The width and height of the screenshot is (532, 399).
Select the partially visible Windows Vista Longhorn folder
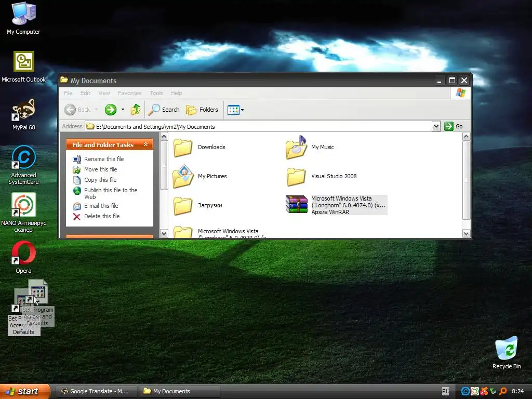click(220, 232)
